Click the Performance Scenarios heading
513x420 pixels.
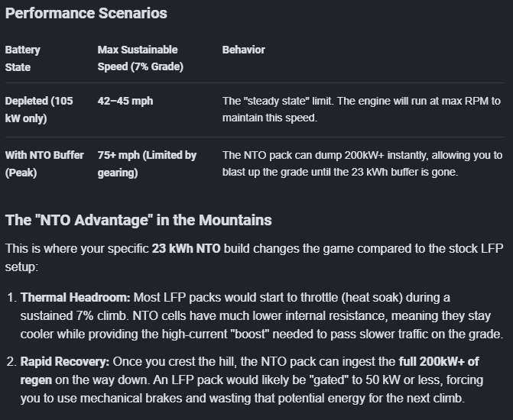click(x=86, y=14)
